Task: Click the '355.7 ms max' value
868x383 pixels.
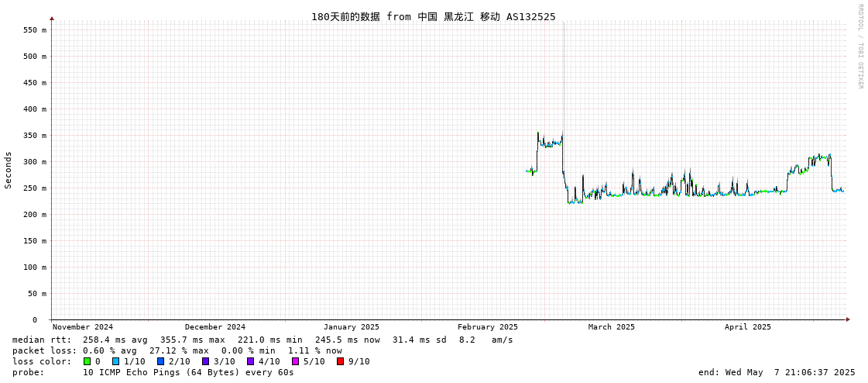Action: (x=193, y=340)
